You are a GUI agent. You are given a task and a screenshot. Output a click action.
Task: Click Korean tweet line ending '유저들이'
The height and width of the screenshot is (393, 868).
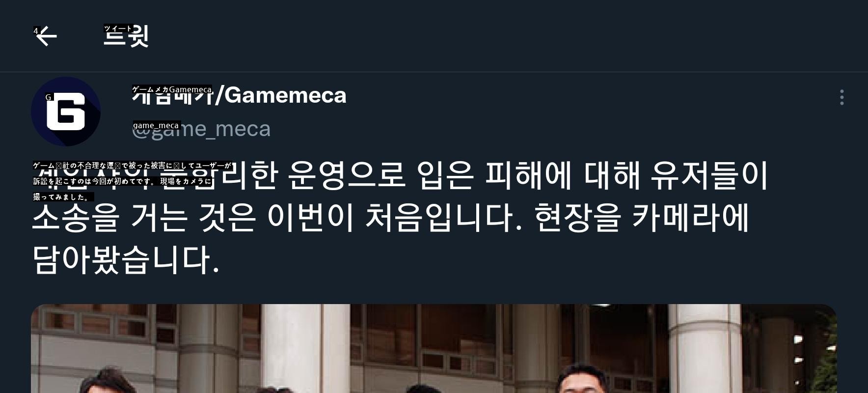point(400,175)
